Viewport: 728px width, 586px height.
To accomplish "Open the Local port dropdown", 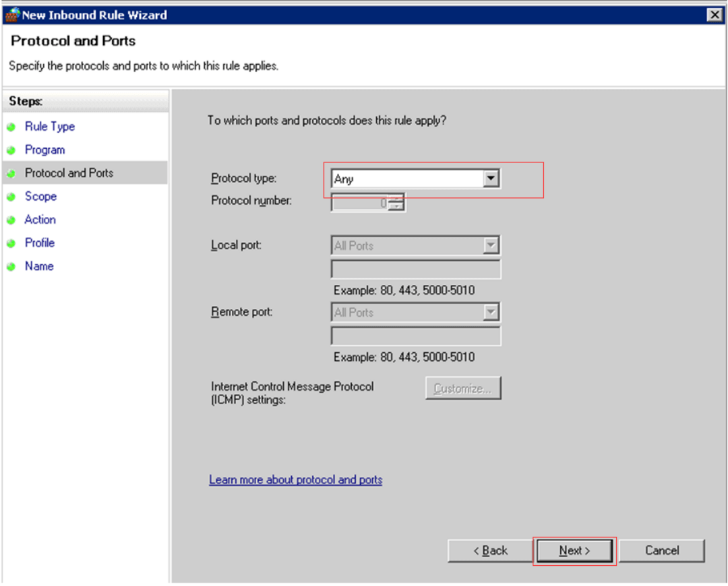I will coord(492,245).
